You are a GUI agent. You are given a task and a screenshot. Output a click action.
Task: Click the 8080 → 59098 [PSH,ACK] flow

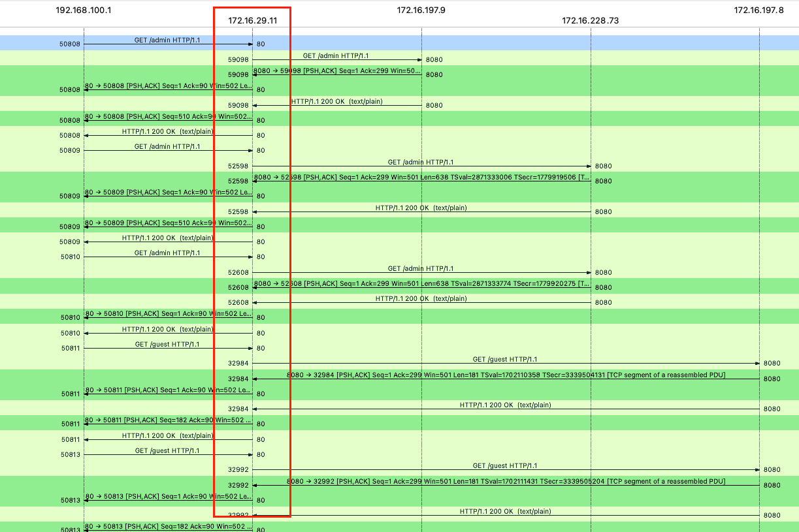pos(337,71)
